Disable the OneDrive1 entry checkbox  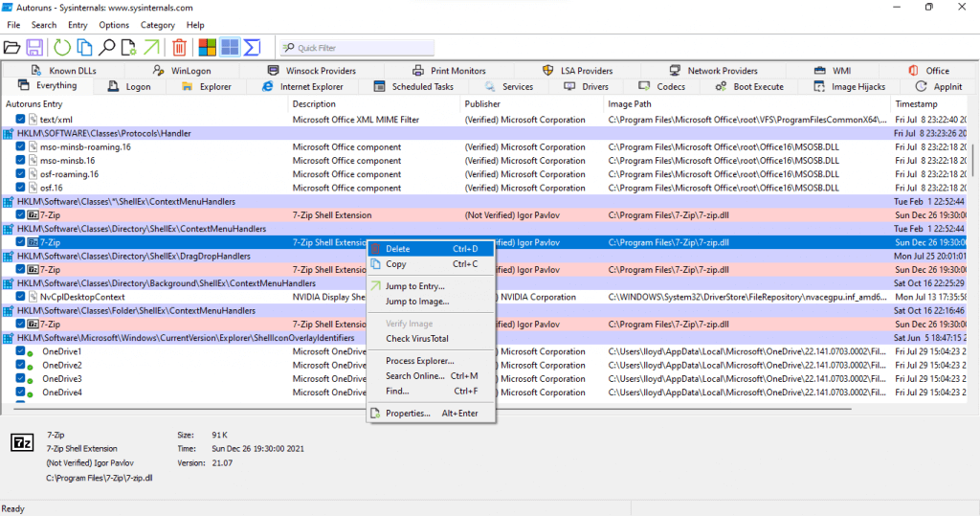(x=21, y=351)
